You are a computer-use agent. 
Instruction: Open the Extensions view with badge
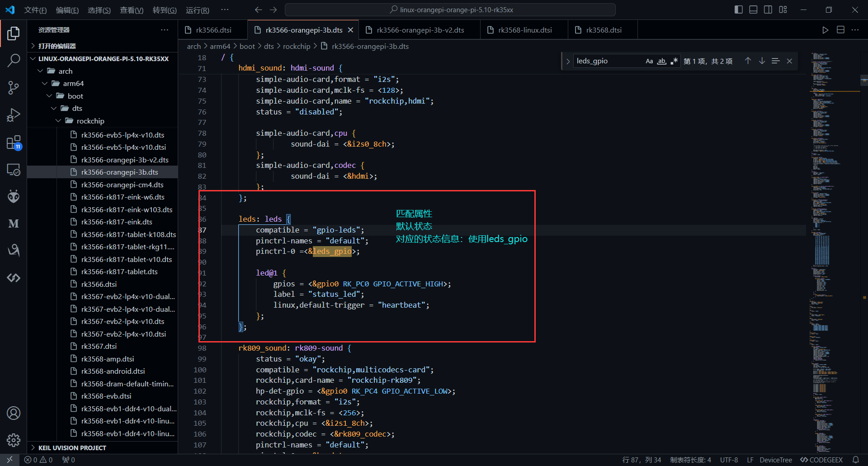tap(14, 143)
